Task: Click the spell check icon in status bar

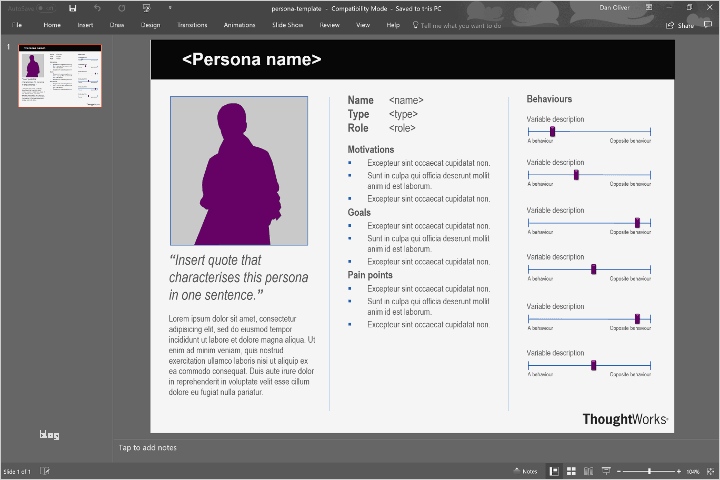Action: (x=45, y=471)
